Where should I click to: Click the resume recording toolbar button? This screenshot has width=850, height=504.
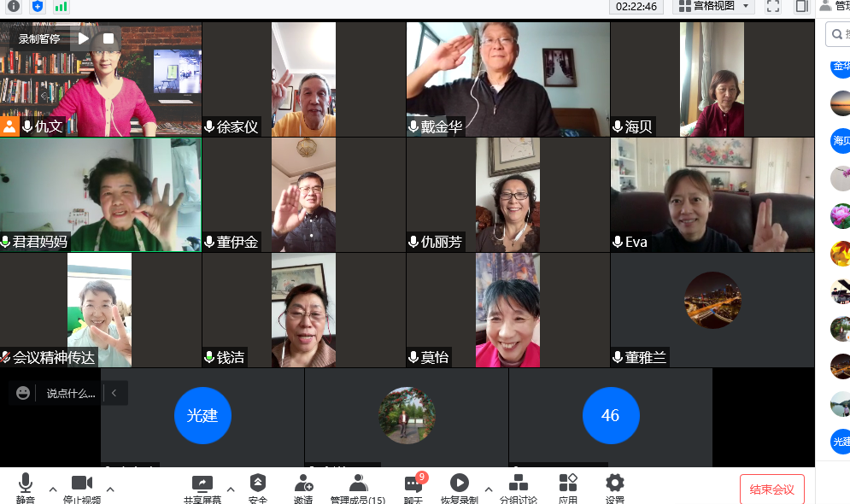click(x=459, y=487)
